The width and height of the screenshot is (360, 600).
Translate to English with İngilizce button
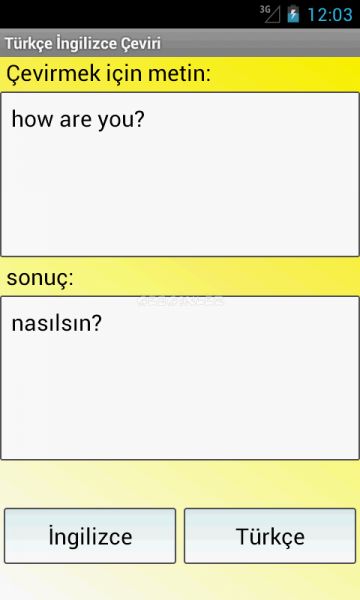(x=90, y=536)
